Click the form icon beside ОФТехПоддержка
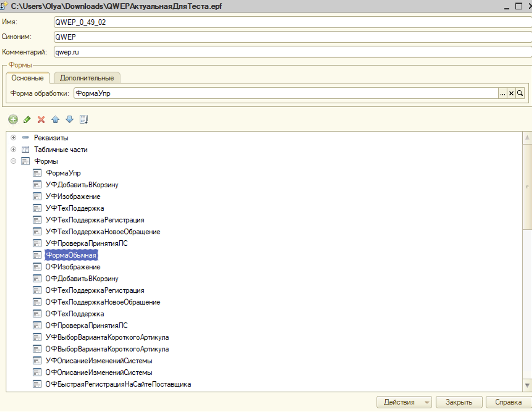 click(x=37, y=314)
